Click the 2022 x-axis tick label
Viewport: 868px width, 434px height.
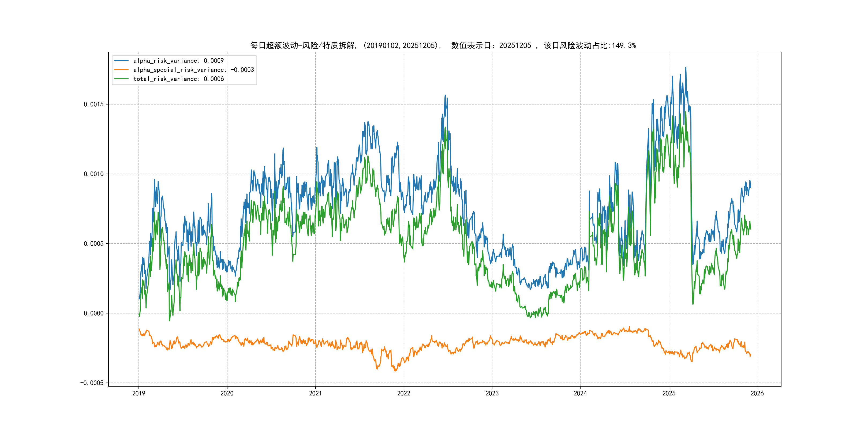pyautogui.click(x=404, y=393)
